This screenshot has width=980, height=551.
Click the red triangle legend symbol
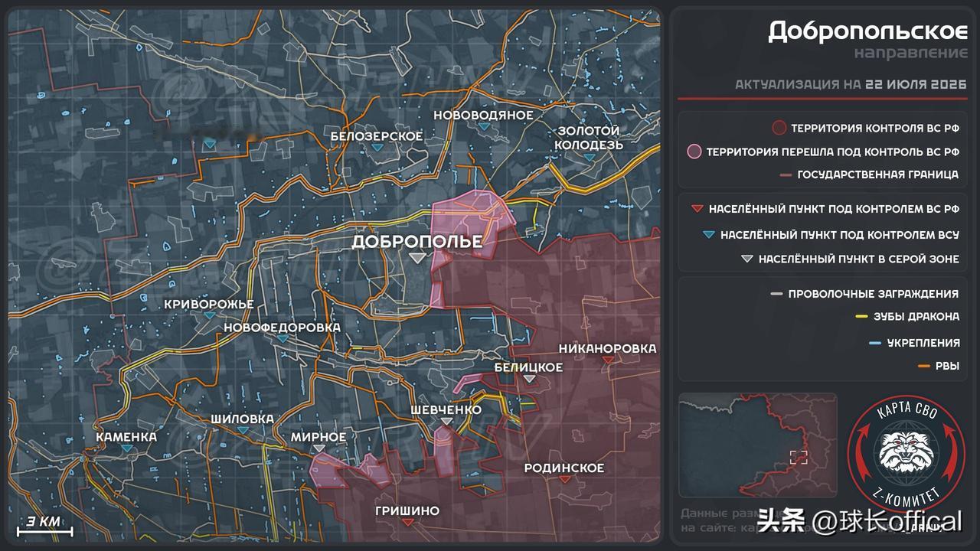click(696, 209)
